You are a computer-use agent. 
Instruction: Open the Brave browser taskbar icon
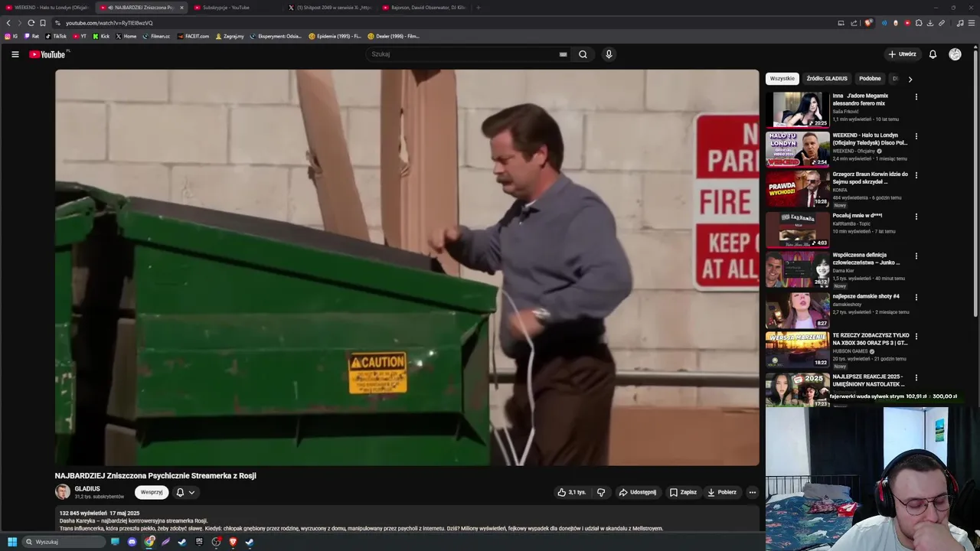[233, 542]
